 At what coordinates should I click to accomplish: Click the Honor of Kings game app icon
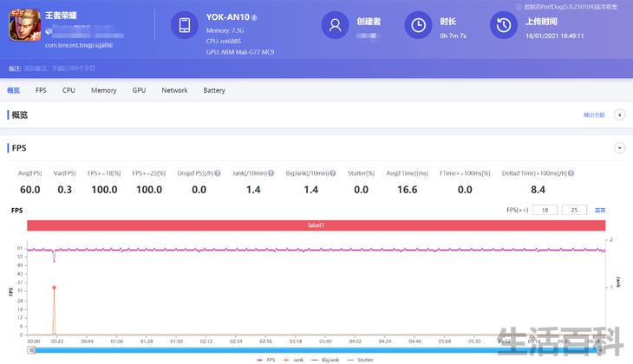click(x=25, y=25)
